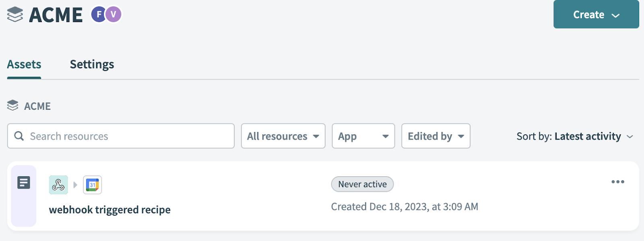644x241 pixels.
Task: Select the Assets tab
Action: coord(24,64)
